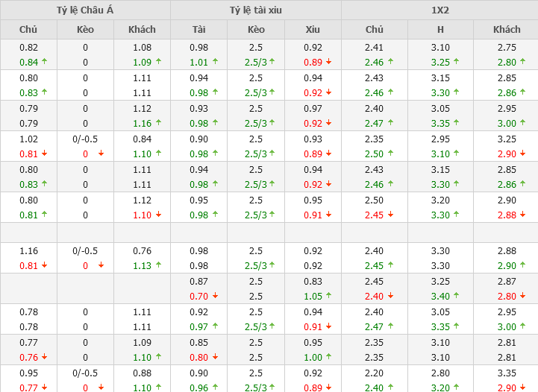538x392 pixels.
Task: Click the red down arrow next to 0.77
Action: click(45, 388)
